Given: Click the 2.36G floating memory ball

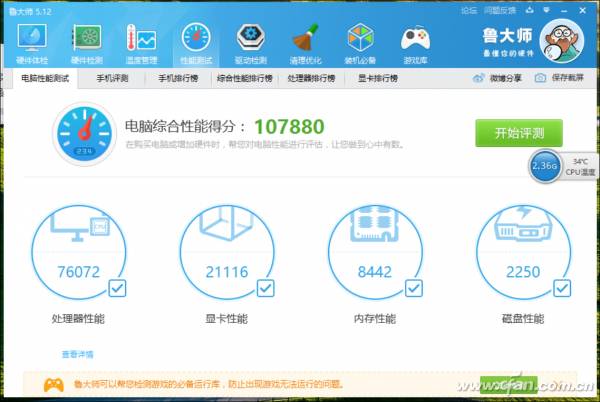Looking at the screenshot, I should [x=544, y=166].
